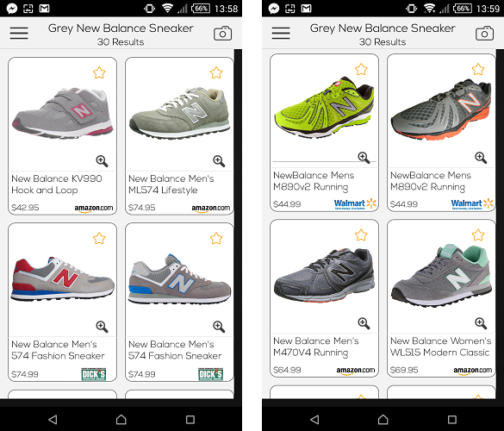504x431 pixels.
Task: Open the M470V4 Running shoe photo
Action: 324,275
